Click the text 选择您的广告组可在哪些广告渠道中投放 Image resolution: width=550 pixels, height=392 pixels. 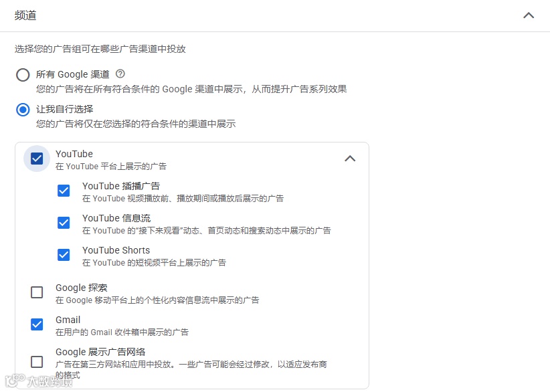[x=100, y=49]
